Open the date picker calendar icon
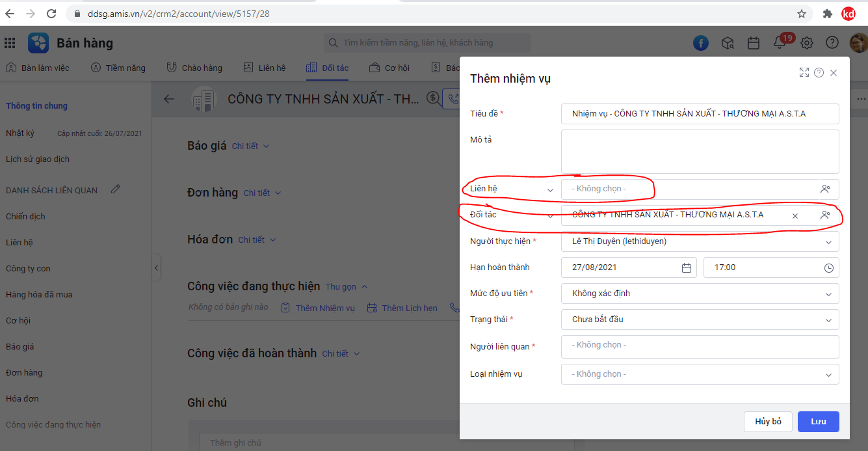 click(x=687, y=267)
